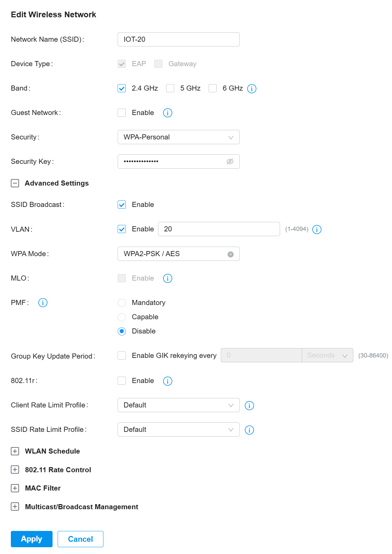
Task: Select PMF Mandatory radio button
Action: point(122,303)
